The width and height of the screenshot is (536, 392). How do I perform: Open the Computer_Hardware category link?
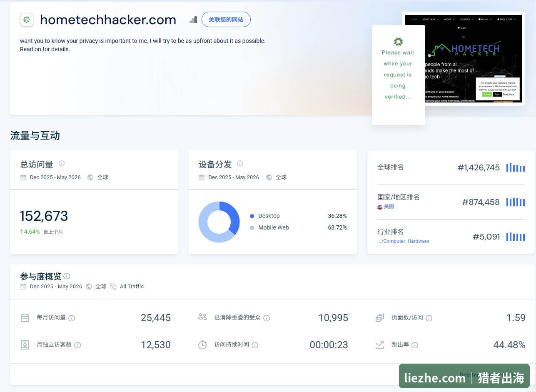tap(403, 241)
